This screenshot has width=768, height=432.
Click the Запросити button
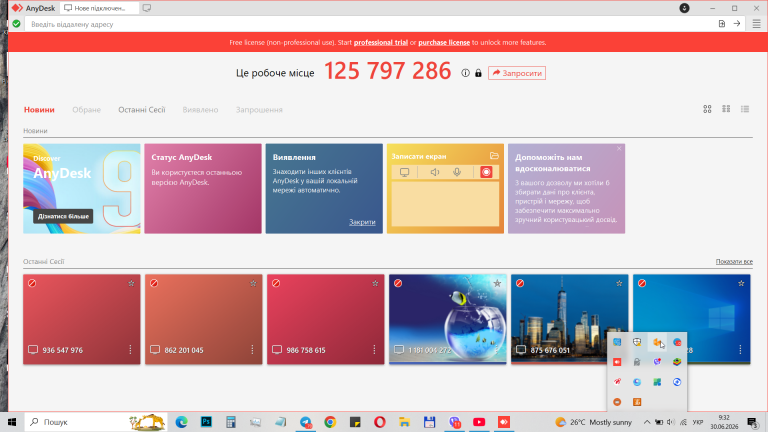(x=517, y=73)
